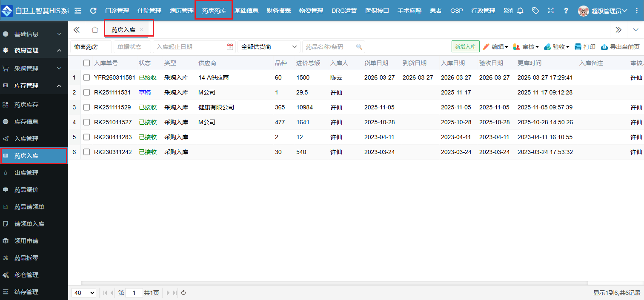Open the 全部供货商 supplier dropdown

269,47
